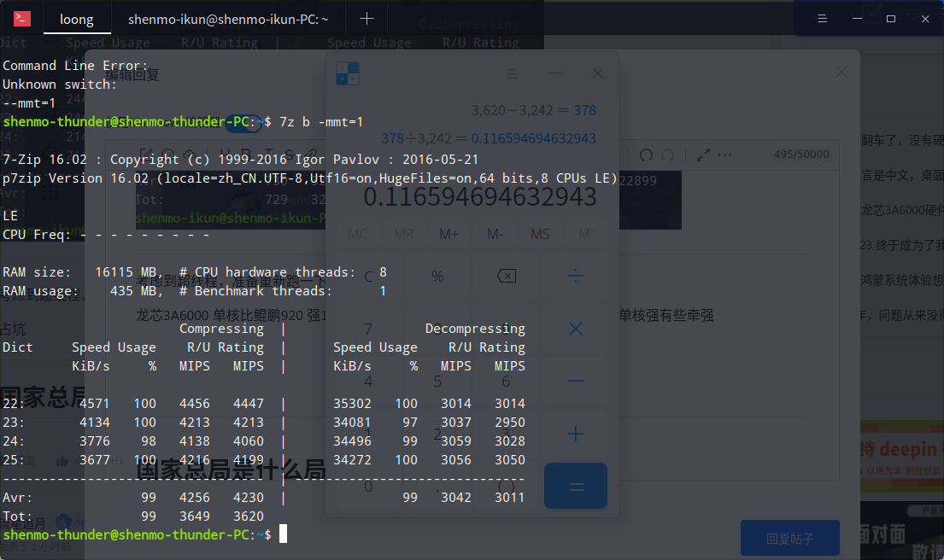944x560 pixels.
Task: Click the MS memory button in calculator
Action: [x=540, y=234]
